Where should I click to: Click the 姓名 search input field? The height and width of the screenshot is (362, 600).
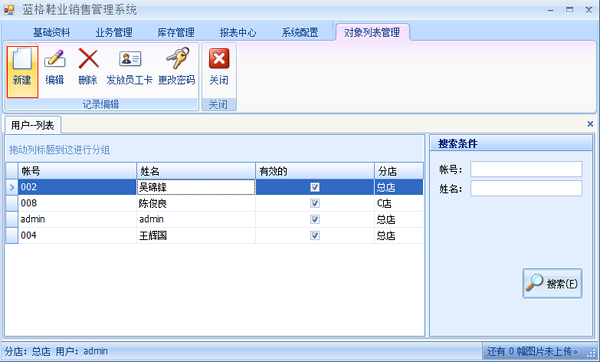pyautogui.click(x=526, y=189)
